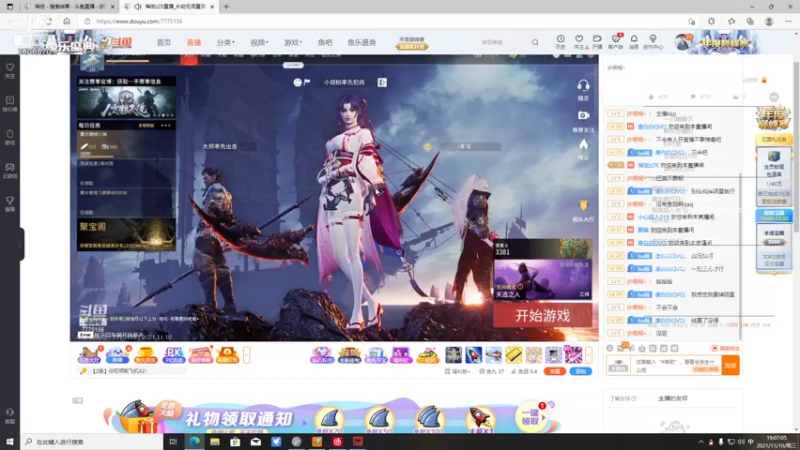Expand the left sidebar handle
This screenshot has height=450, width=800.
(21, 245)
